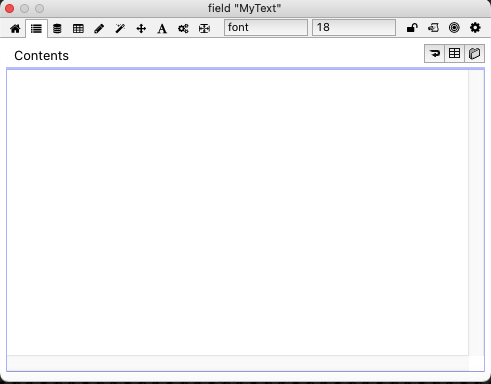The image size is (491, 384).
Task: Click the property search field showing font
Action: click(x=266, y=27)
